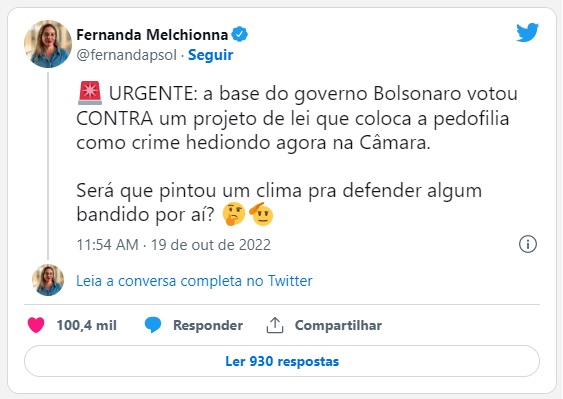Click the Responder label
The image size is (563, 399).
point(208,325)
